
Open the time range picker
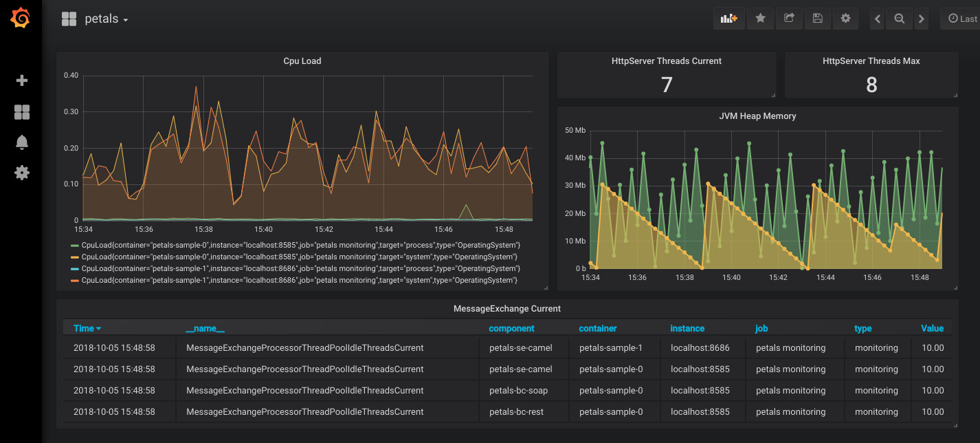click(961, 19)
